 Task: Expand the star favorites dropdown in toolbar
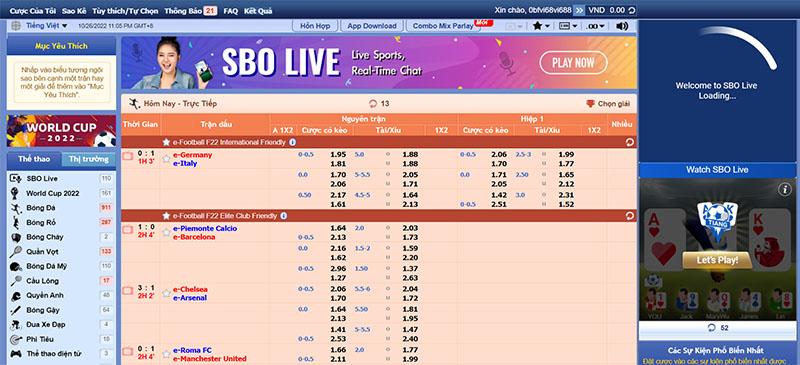(541, 26)
